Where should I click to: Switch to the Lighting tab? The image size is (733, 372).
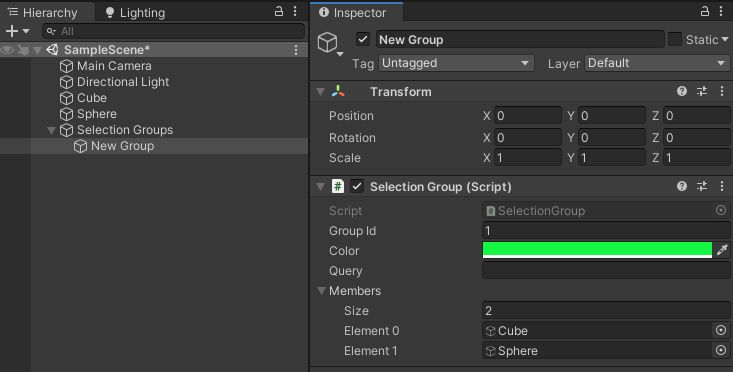[135, 13]
